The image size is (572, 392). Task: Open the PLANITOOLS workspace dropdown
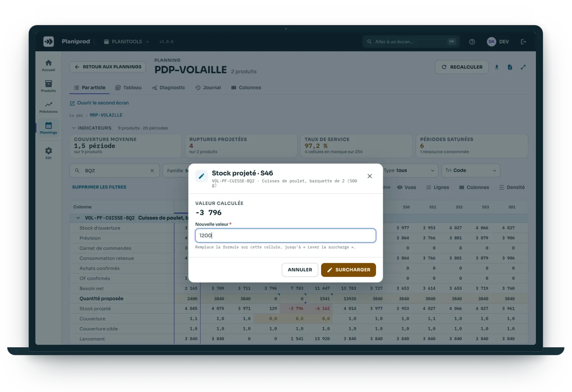coord(126,41)
